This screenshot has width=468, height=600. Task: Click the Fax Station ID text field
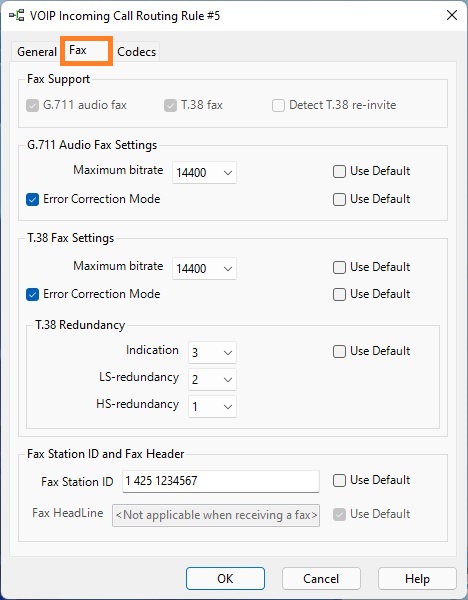221,481
